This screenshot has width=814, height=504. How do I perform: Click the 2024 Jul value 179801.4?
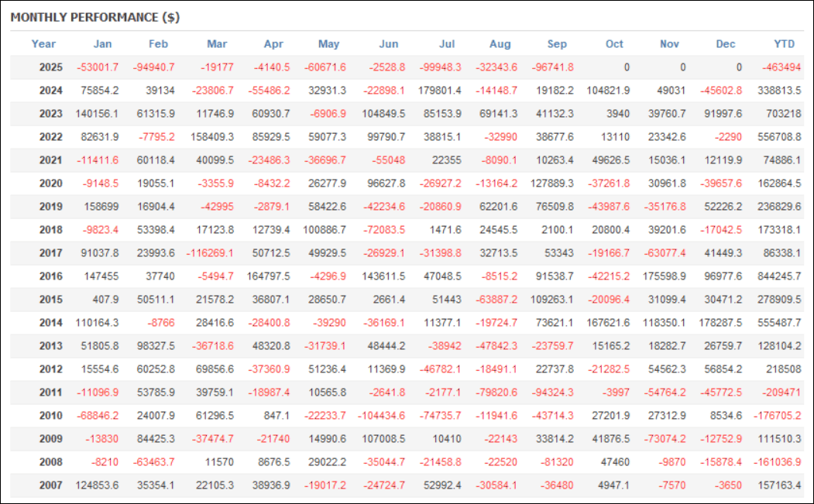pos(438,91)
